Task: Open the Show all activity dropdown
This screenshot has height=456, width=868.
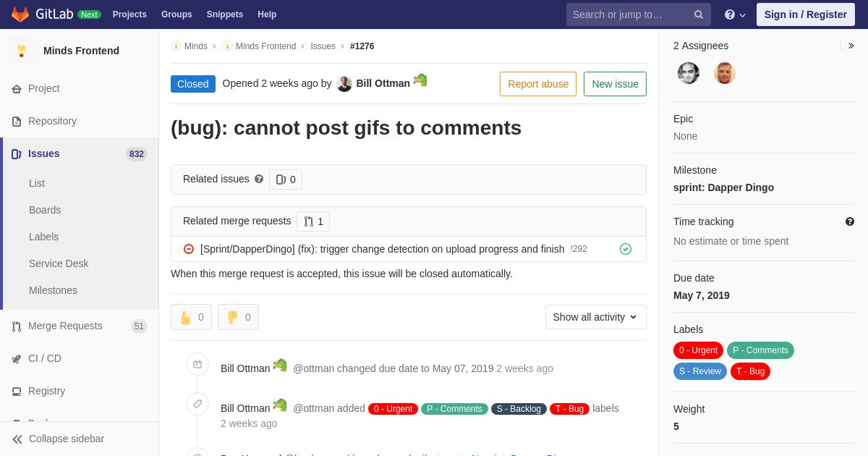Action: click(x=596, y=317)
